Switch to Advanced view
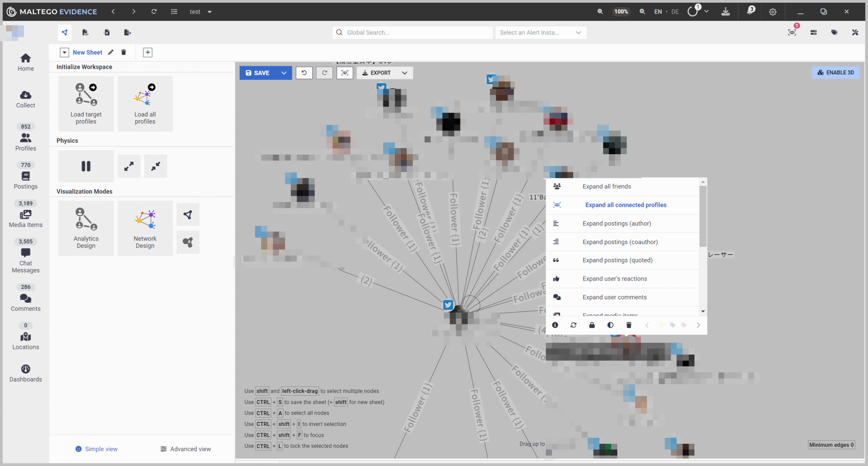This screenshot has height=466, width=868. coord(185,449)
